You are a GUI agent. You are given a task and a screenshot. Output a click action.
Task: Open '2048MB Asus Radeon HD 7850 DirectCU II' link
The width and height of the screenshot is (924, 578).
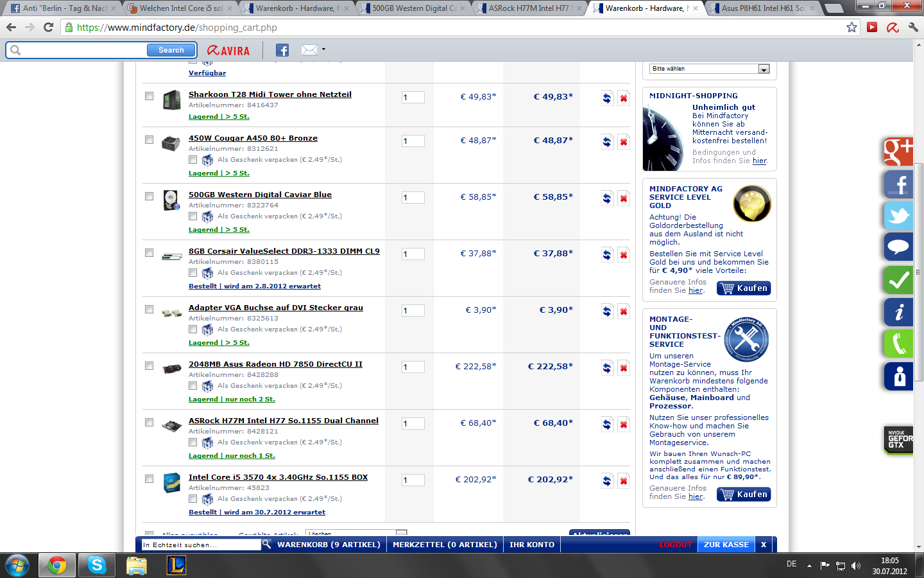click(275, 364)
